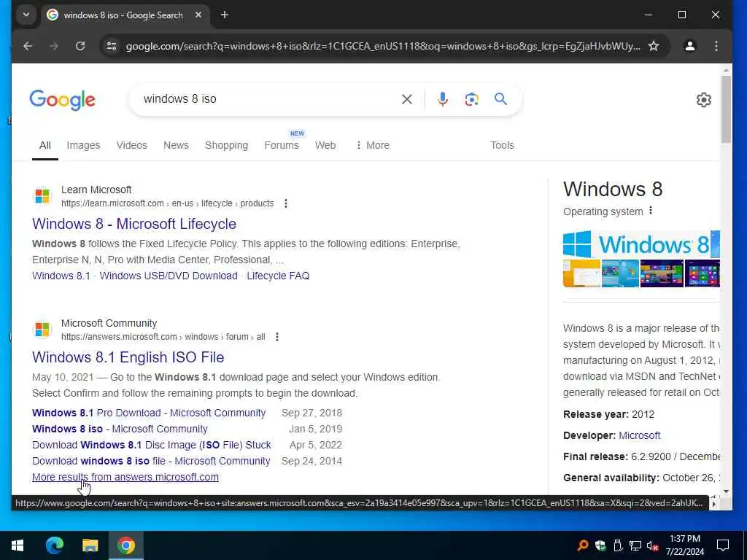This screenshot has width=747, height=560.
Task: Open 'Download windows 8 iso file' link
Action: (x=151, y=461)
